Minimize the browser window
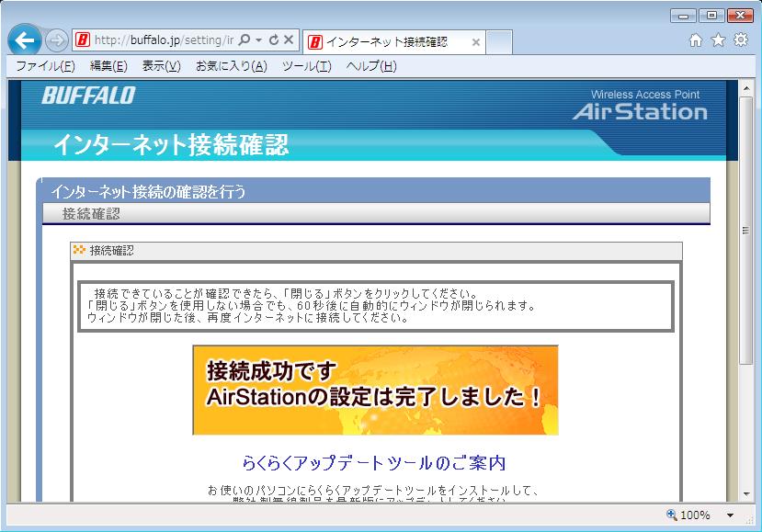 pos(683,16)
